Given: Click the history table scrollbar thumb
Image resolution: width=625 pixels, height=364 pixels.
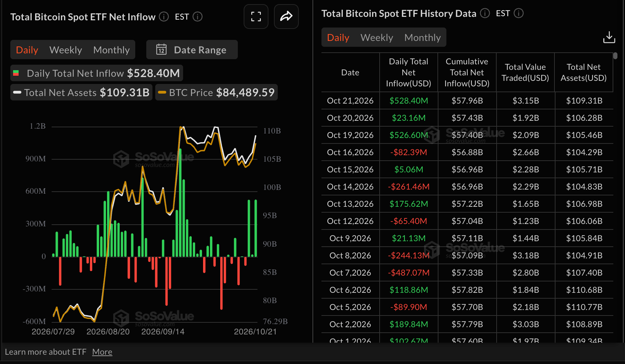Looking at the screenshot, I should coord(615,55).
